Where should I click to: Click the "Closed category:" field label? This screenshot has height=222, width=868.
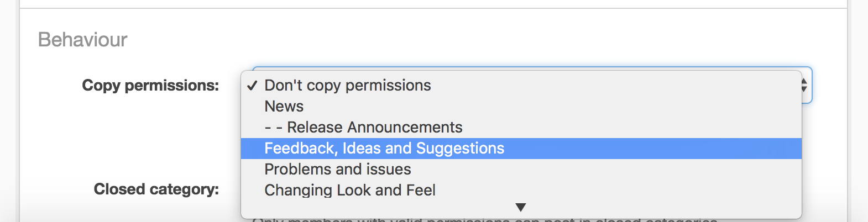(156, 189)
